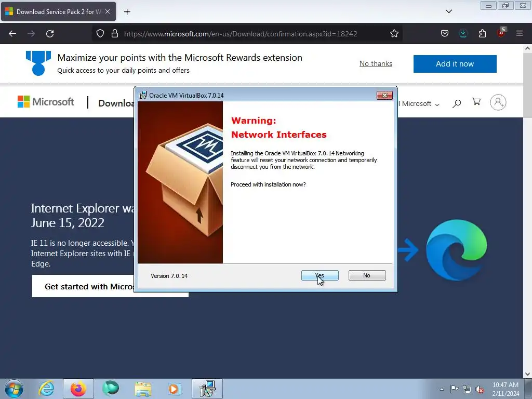The width and height of the screenshot is (532, 399).
Task: Expand the list all tabs chevron
Action: (448, 11)
